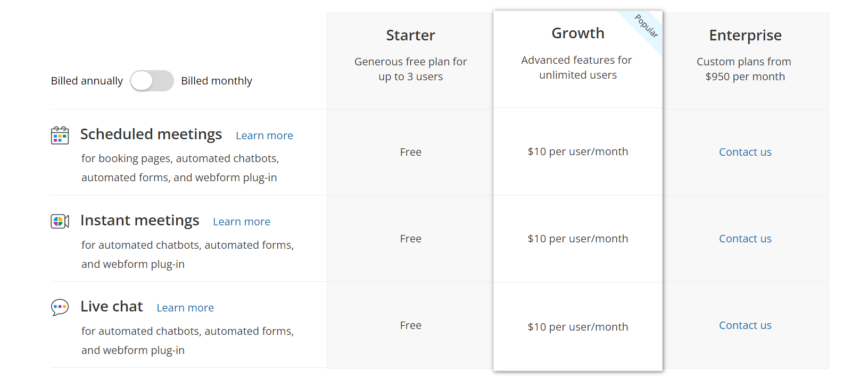Click the Live chat title
The image size is (868, 388).
[x=112, y=307]
